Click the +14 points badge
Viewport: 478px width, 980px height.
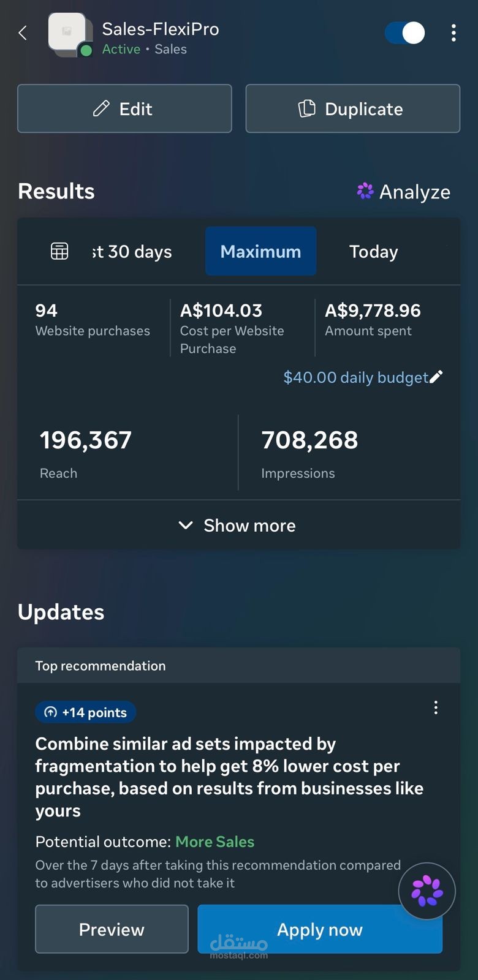tap(86, 712)
